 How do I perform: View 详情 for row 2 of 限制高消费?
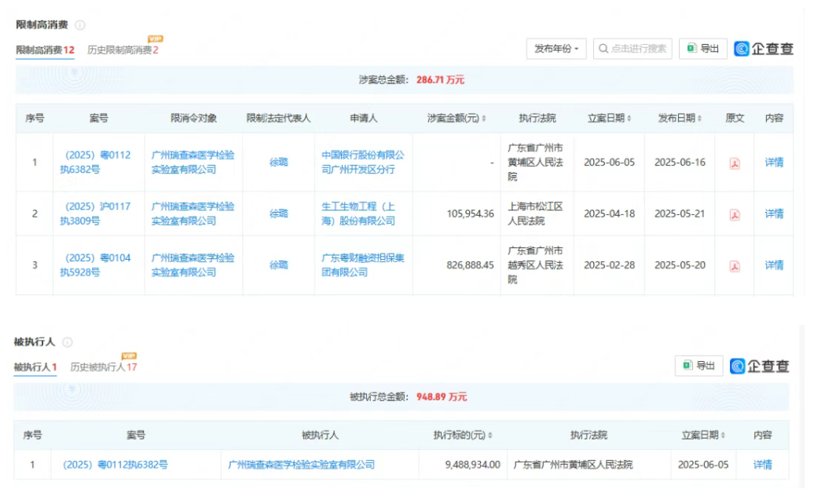(774, 214)
